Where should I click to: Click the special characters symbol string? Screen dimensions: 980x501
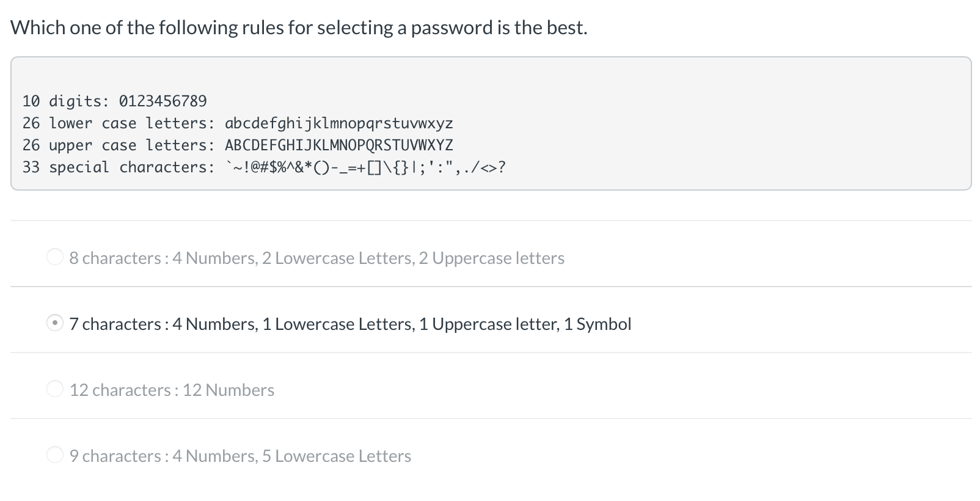pyautogui.click(x=365, y=167)
